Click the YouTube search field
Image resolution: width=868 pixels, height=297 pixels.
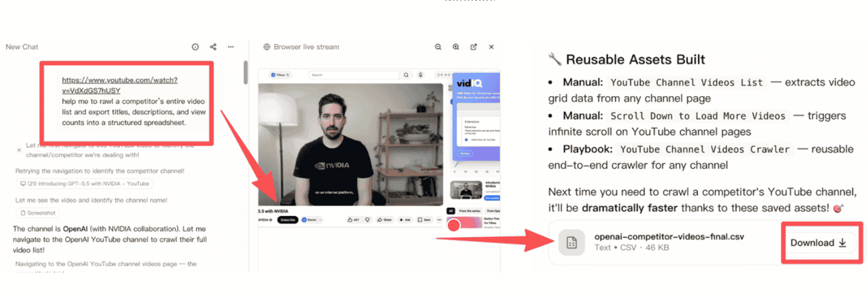353,74
